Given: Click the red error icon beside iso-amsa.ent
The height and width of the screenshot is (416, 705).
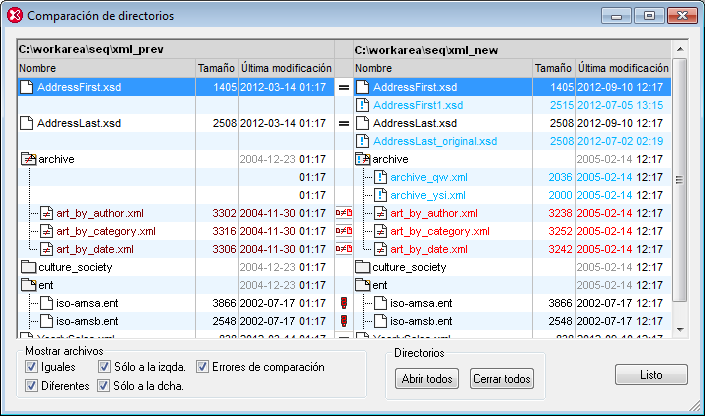Looking at the screenshot, I should (343, 303).
